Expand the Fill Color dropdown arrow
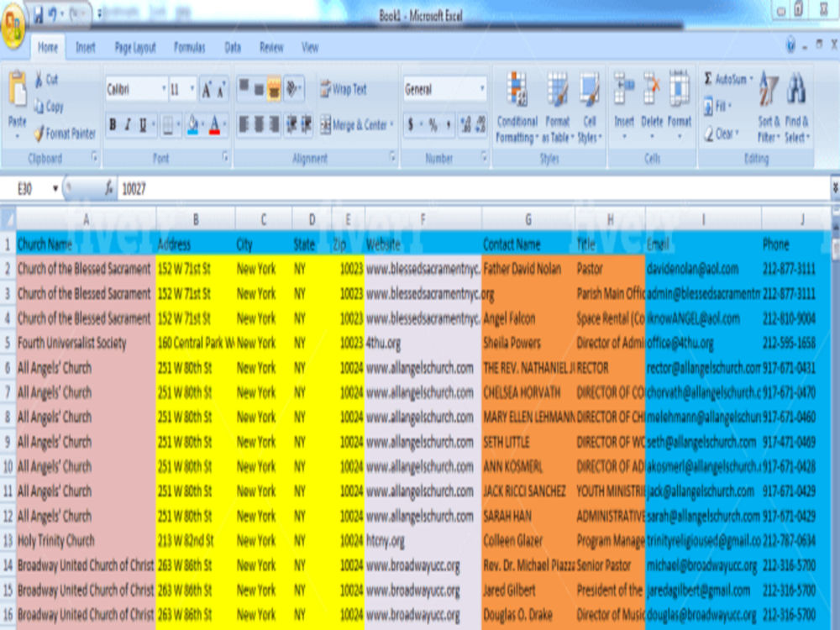The width and height of the screenshot is (840, 630). (204, 125)
